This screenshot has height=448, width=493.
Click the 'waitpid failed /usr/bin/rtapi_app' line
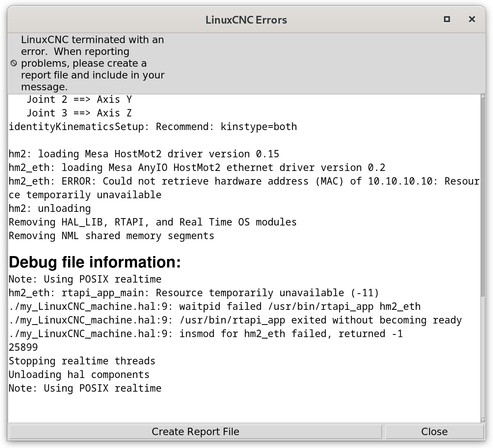[215, 307]
